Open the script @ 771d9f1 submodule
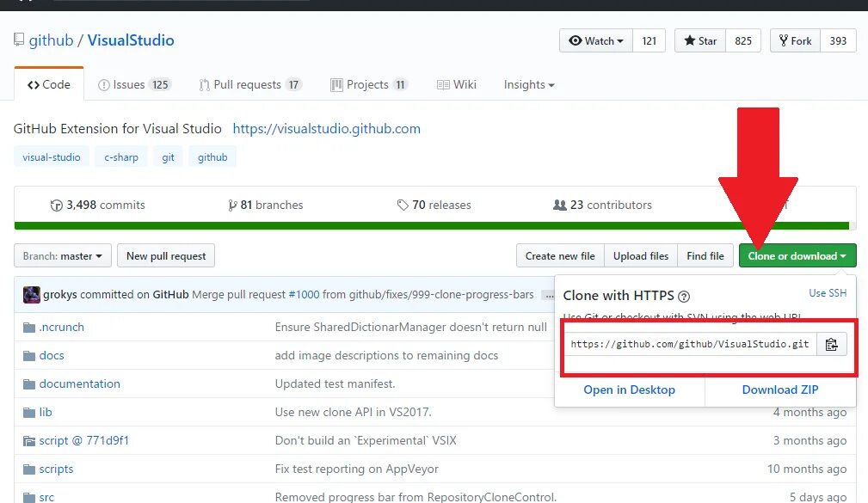The width and height of the screenshot is (868, 503). click(83, 440)
